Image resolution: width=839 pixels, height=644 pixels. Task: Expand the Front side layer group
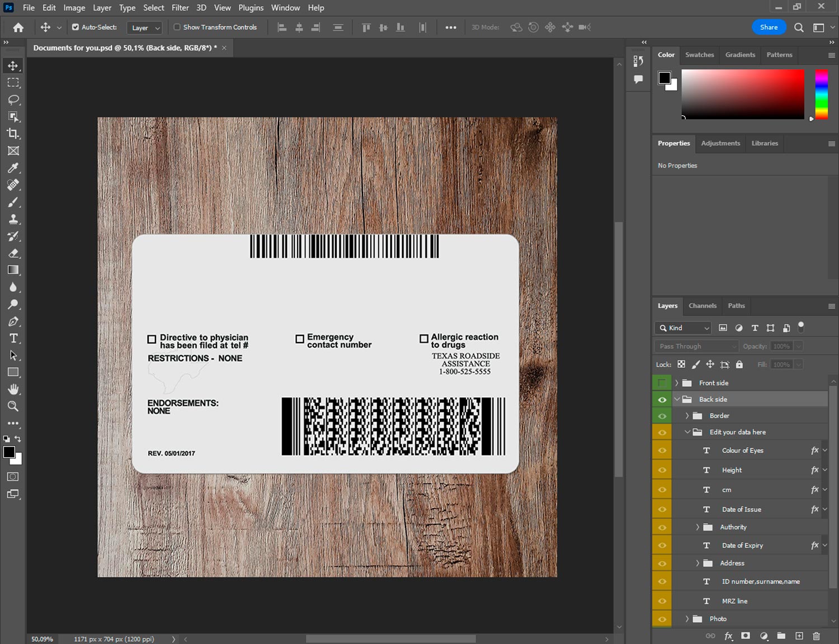676,383
